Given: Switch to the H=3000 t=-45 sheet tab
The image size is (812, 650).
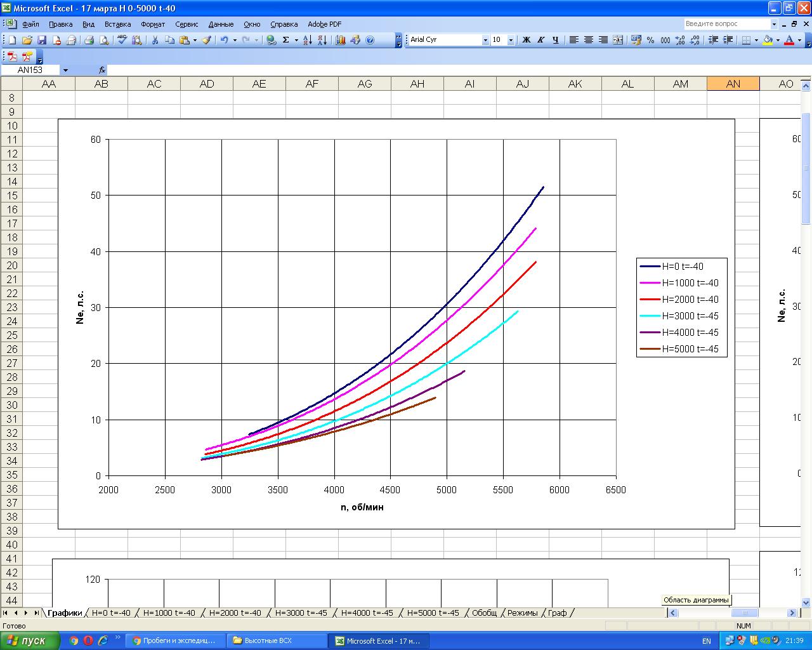Looking at the screenshot, I should coord(301,613).
